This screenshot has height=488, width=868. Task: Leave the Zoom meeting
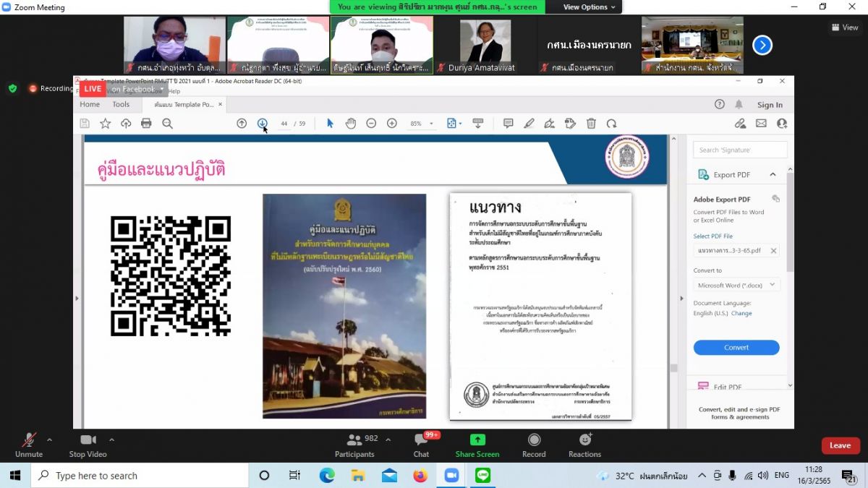pos(840,445)
